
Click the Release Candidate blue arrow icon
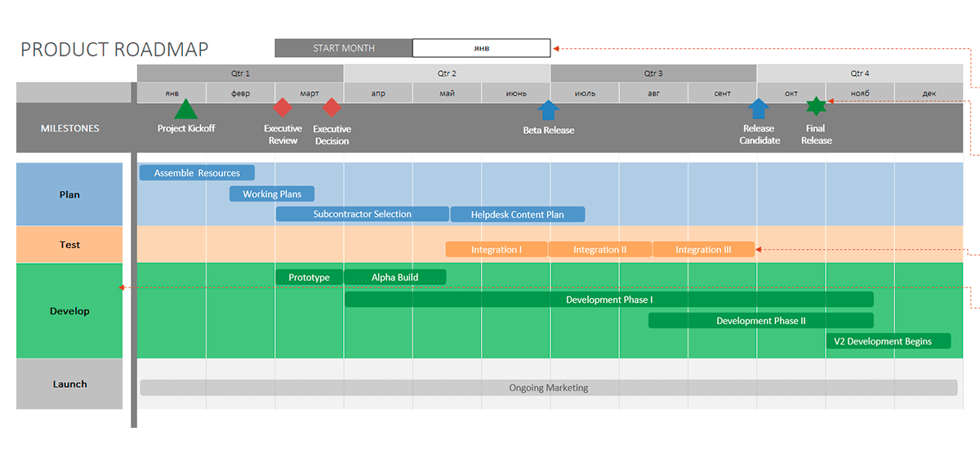[759, 109]
